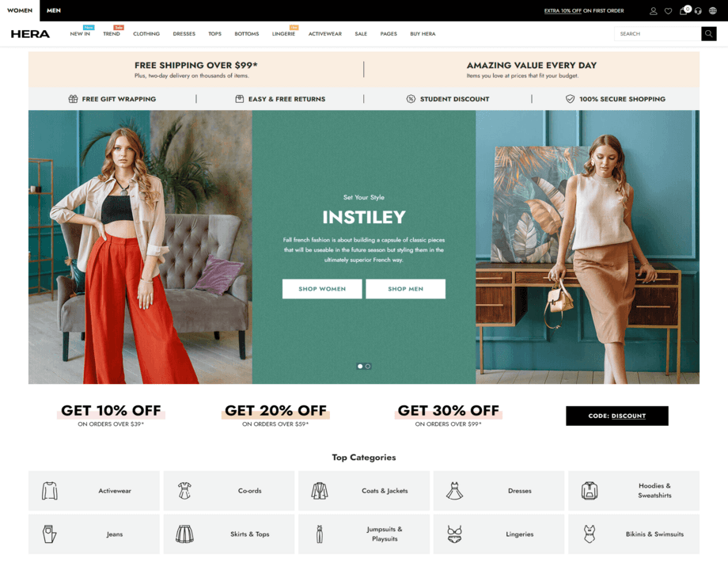The height and width of the screenshot is (570, 728).
Task: Click the magnifier search button
Action: [708, 34]
